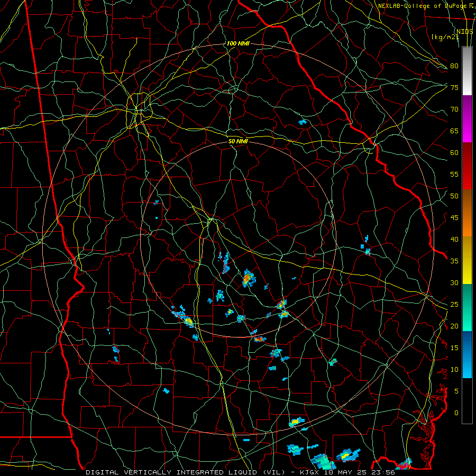Pick the green segment of the color bar
Image resolution: width=476 pixels, height=476 pixels.
(467, 307)
